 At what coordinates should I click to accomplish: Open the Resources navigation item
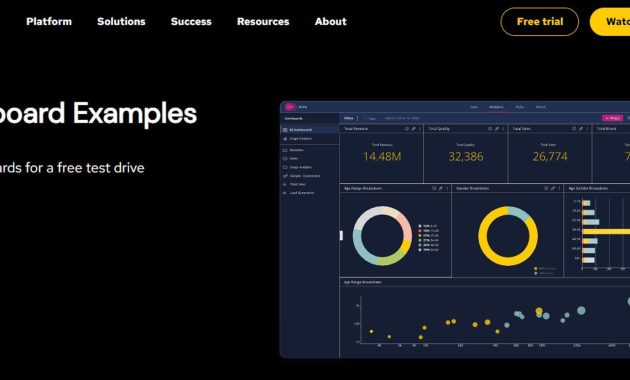[x=263, y=22]
